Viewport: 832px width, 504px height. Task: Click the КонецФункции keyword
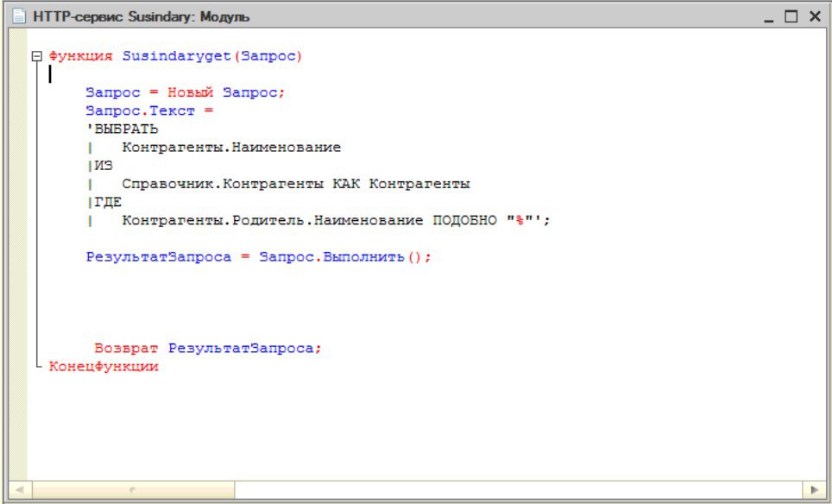(104, 367)
